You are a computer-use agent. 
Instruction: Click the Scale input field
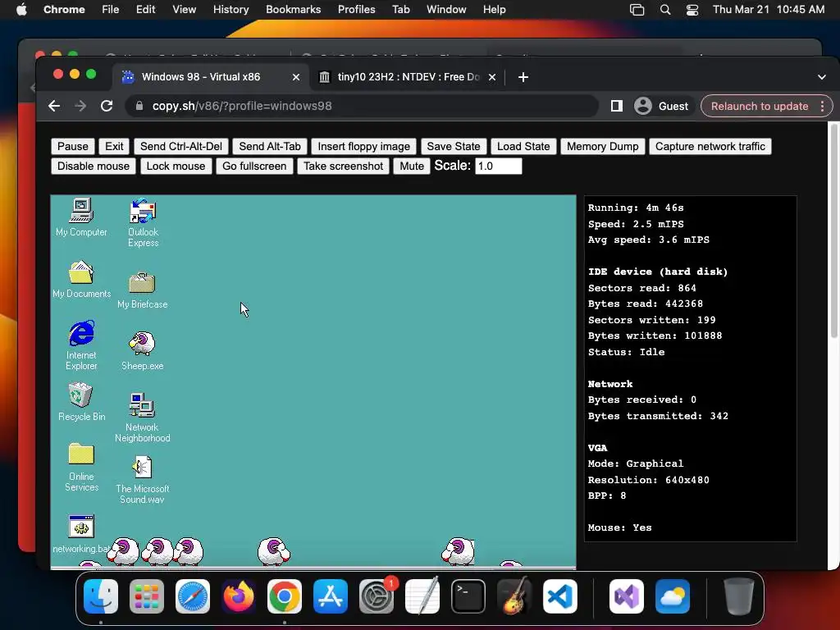pos(498,166)
